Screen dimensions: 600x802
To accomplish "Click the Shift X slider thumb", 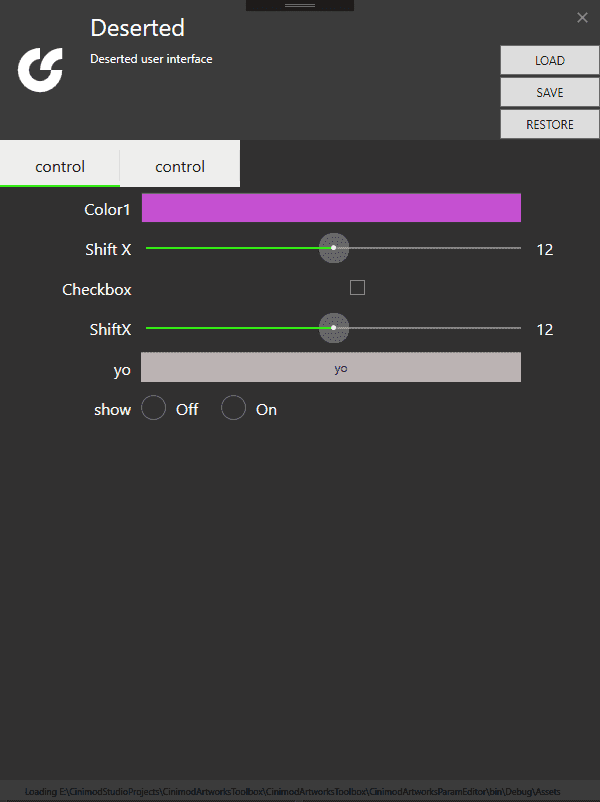I will [x=334, y=248].
